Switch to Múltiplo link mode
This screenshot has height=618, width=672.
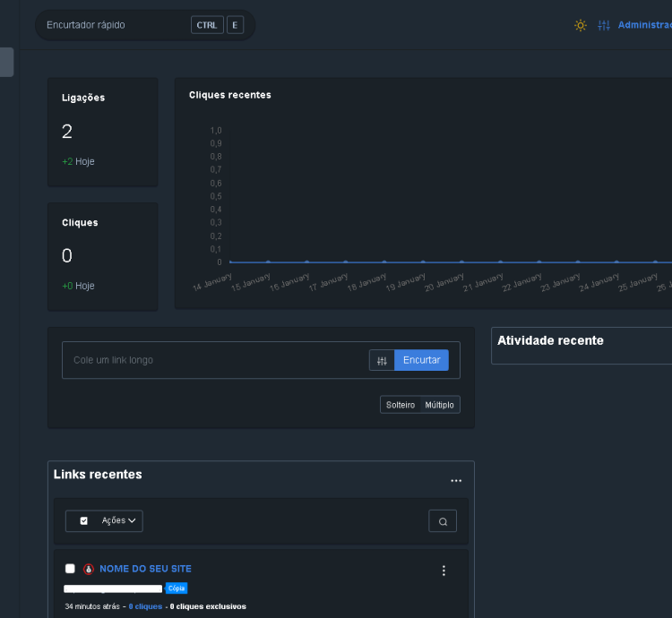[x=439, y=405]
